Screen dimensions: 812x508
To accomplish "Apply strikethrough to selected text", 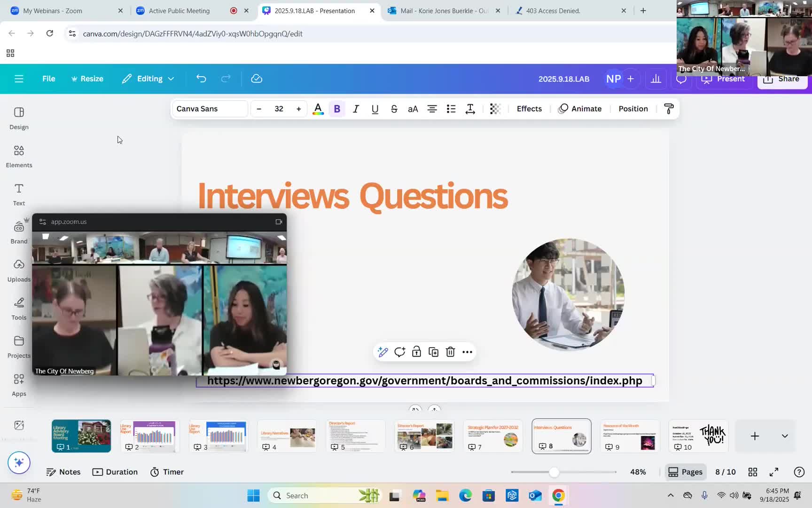I will [x=394, y=109].
